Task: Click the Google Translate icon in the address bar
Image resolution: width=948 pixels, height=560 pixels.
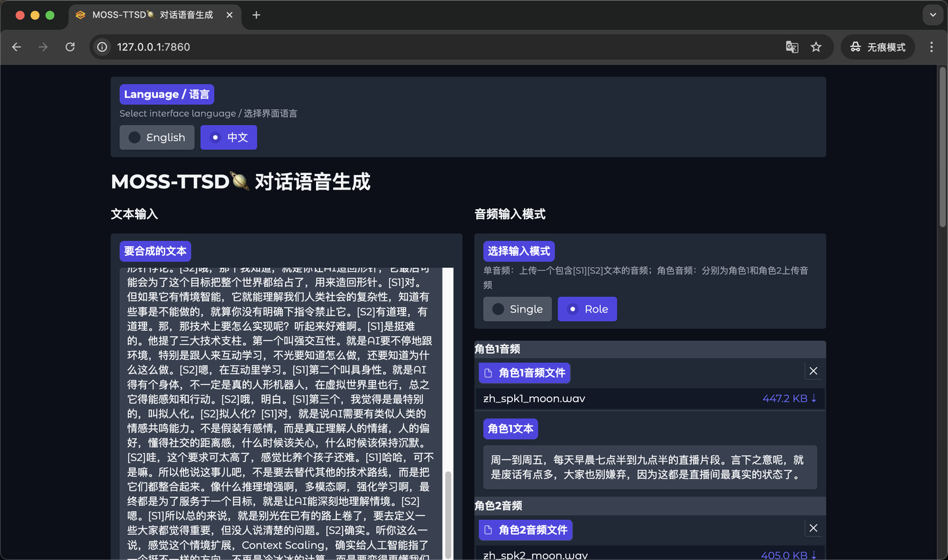Action: 792,47
